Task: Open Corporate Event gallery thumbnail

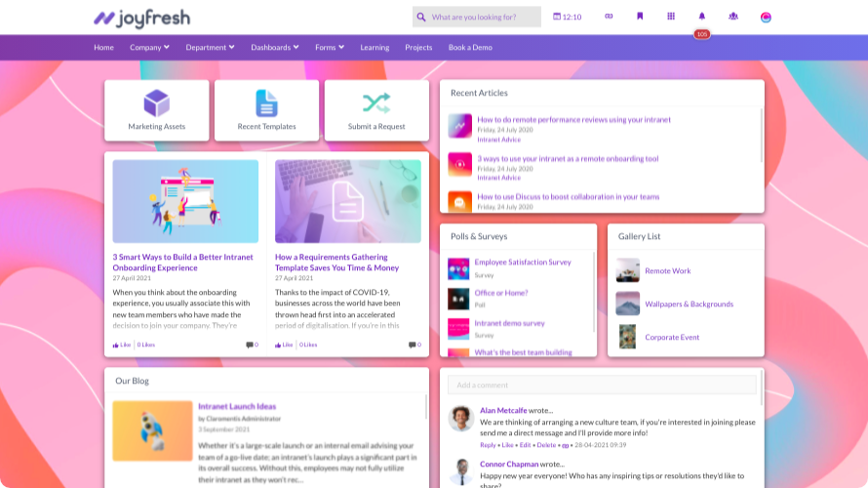Action: (628, 337)
